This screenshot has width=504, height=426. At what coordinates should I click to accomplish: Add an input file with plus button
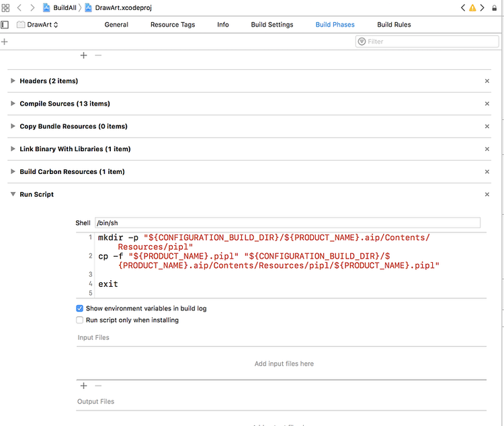[83, 386]
